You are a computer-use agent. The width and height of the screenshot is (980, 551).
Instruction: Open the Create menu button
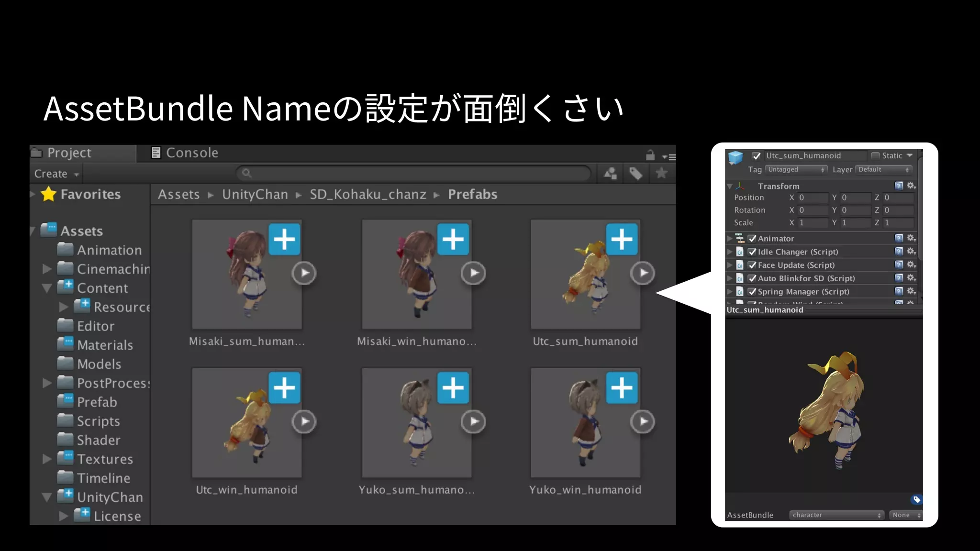click(x=56, y=174)
